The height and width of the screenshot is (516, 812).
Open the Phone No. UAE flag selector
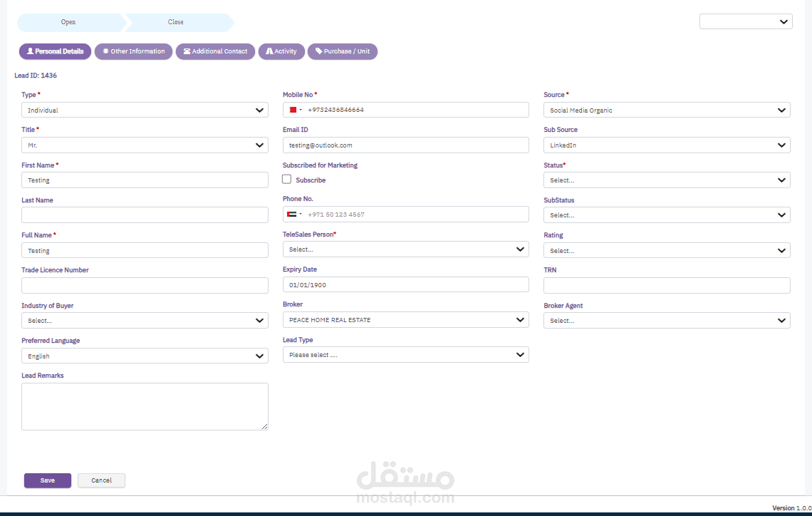point(295,215)
